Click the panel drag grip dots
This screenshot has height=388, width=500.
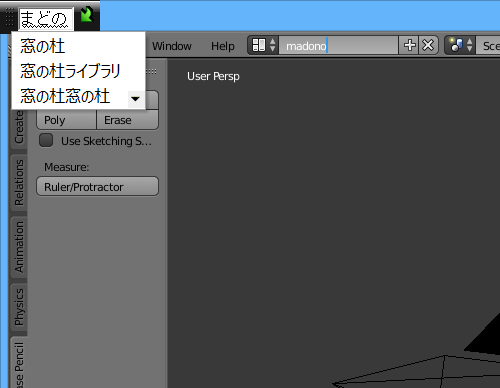(x=152, y=71)
